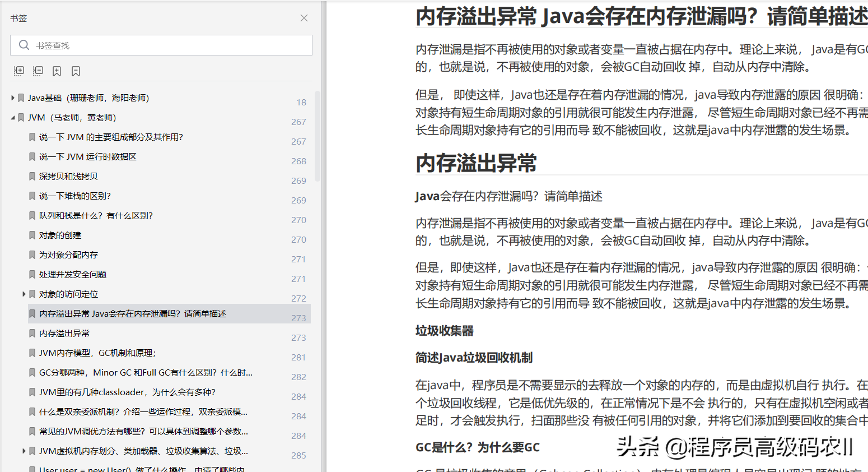
Task: Open bookmark 常见的JVM调优方法有哪些?
Action: pos(143,431)
